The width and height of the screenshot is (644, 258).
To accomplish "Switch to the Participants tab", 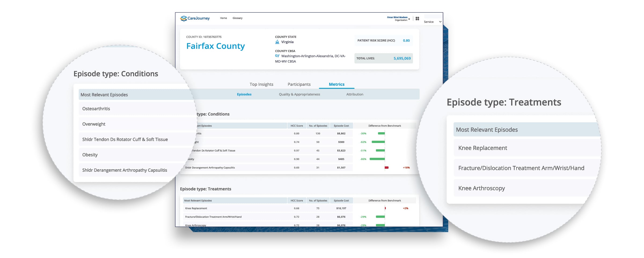I will click(x=299, y=84).
